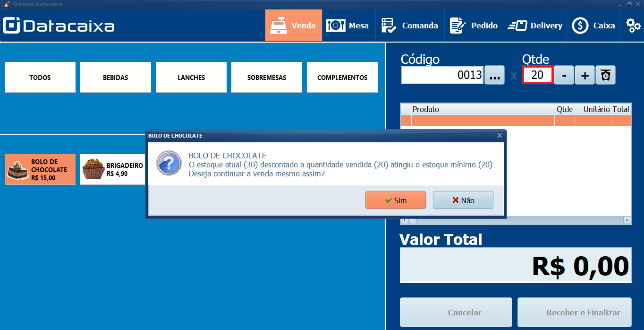
Task: Increase quantity with the plus button
Action: click(585, 75)
